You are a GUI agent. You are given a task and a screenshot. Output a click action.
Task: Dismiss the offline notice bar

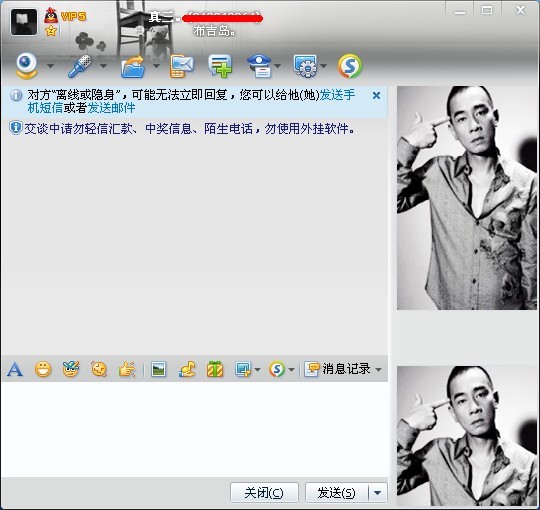pyautogui.click(x=376, y=95)
